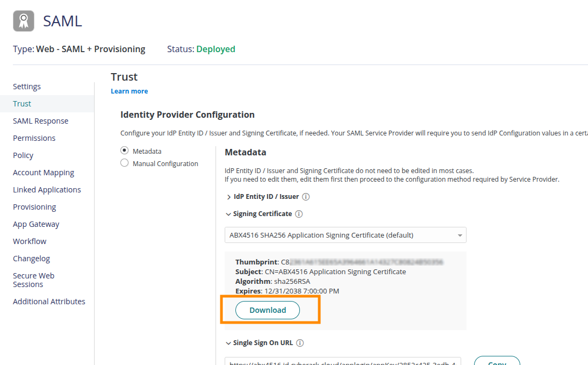Open the Settings tab in sidebar
The width and height of the screenshot is (588, 365).
point(27,87)
